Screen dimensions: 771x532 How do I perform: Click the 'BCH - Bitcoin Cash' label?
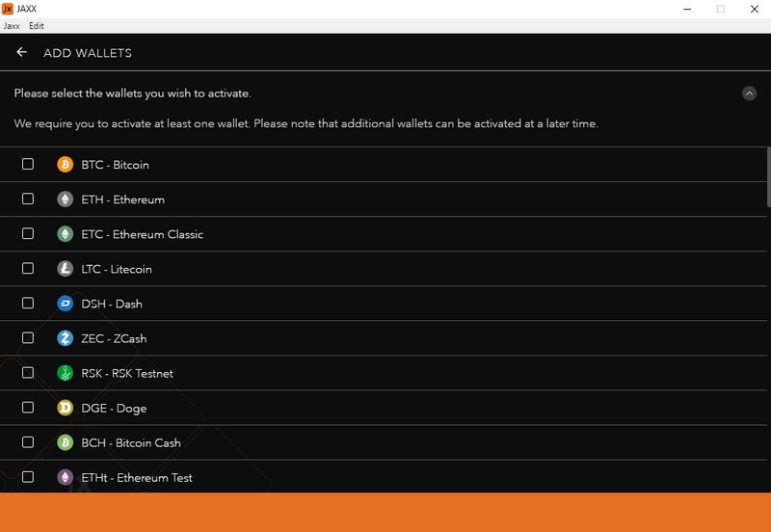[x=131, y=443]
